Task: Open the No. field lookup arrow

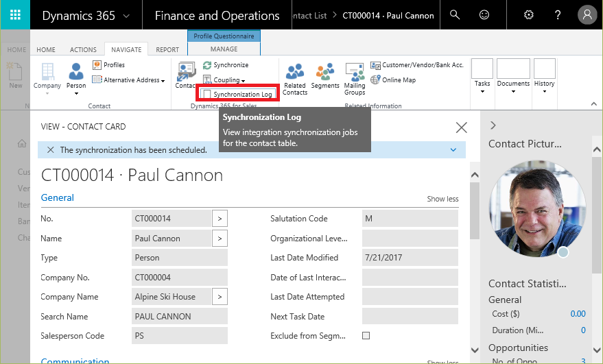Action: (x=220, y=218)
